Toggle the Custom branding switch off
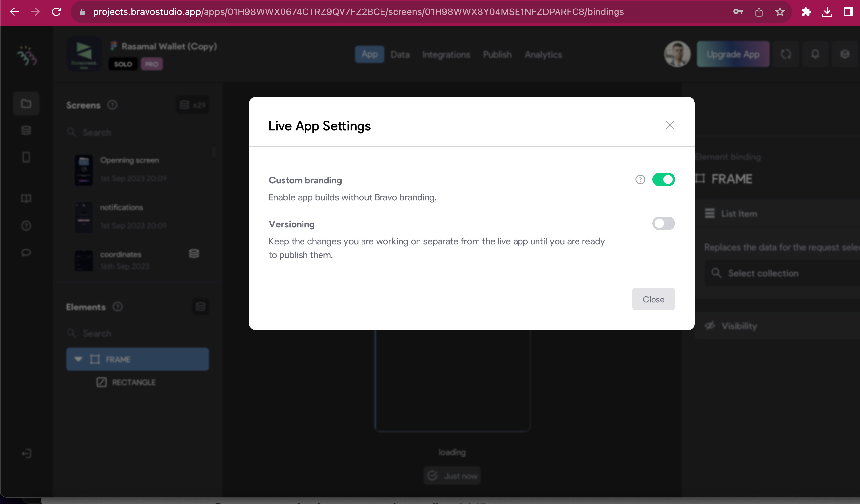The width and height of the screenshot is (860, 504). coord(663,179)
